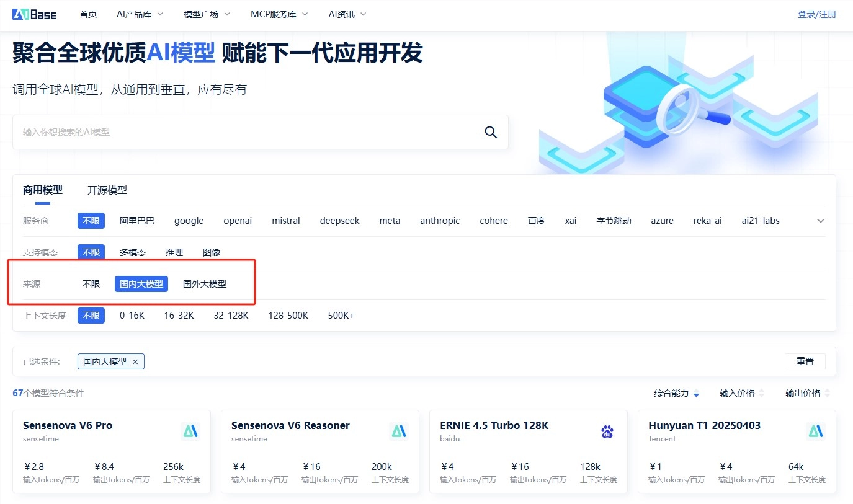The width and height of the screenshot is (853, 504).
Task: Click the Hunyuan T1 20250403 logo icon
Action: [x=816, y=431]
